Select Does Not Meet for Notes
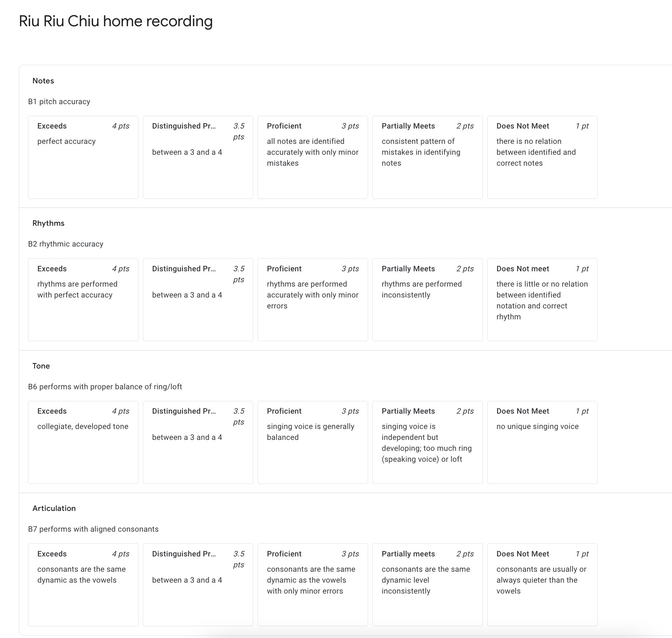 click(542, 157)
